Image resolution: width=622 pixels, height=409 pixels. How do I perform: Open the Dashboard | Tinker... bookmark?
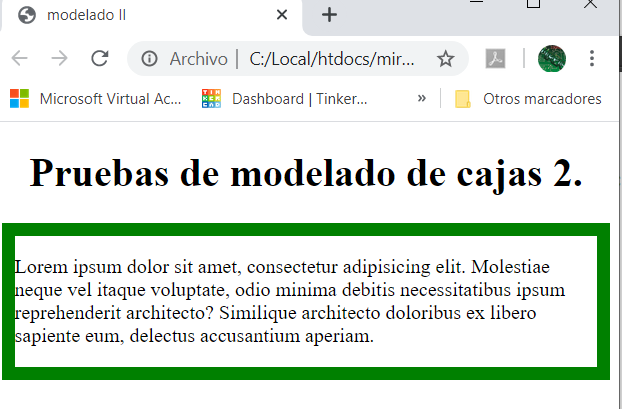pos(284,99)
